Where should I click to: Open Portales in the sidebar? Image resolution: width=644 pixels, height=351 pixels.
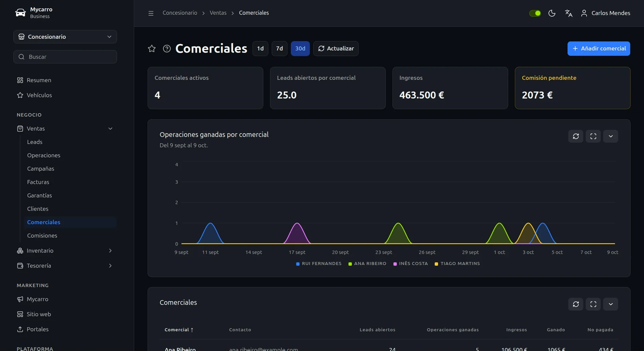[65, 329]
